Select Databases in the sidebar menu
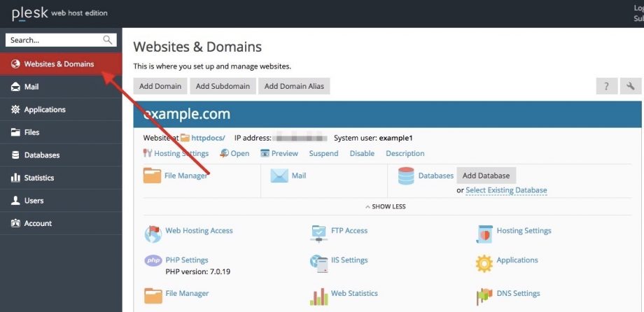This screenshot has height=312, width=644. (x=41, y=155)
